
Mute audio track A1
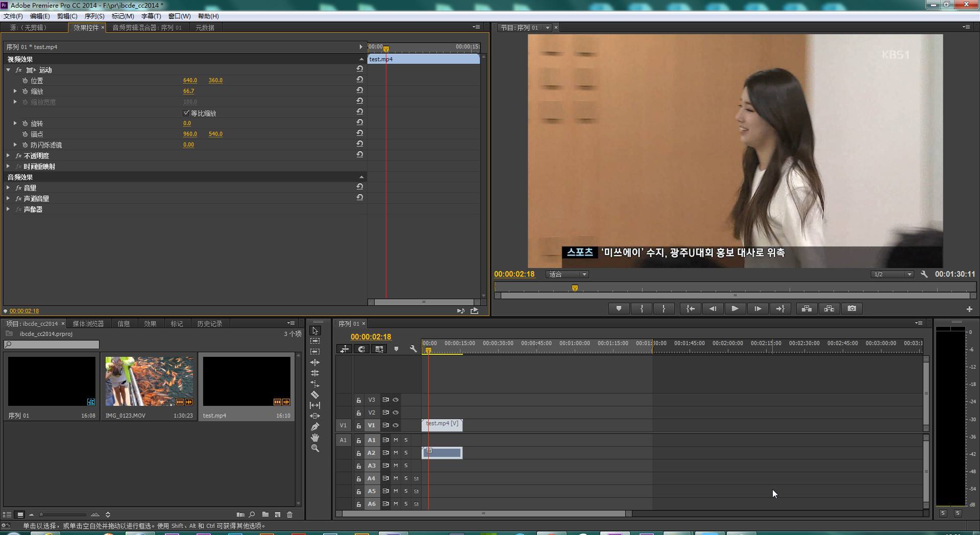[396, 440]
